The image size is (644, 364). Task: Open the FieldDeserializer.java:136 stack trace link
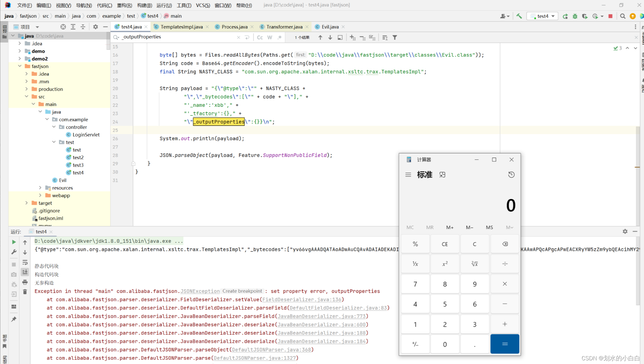click(301, 299)
